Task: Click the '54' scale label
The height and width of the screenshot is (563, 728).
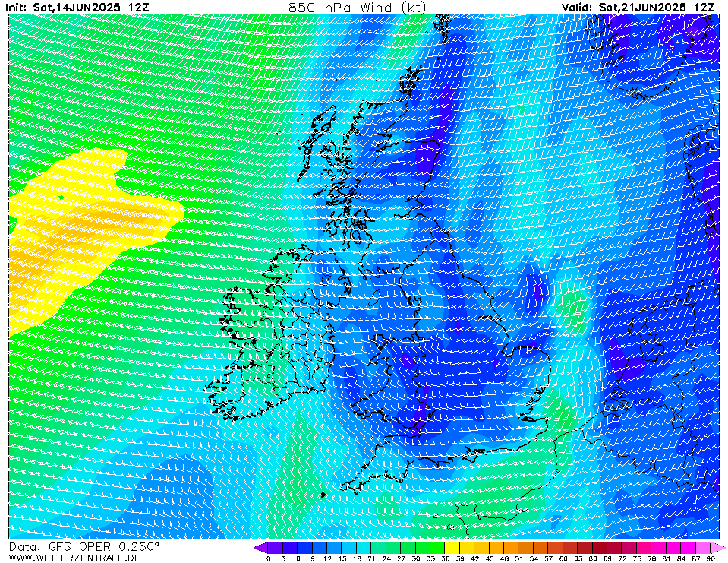Action: (x=534, y=558)
